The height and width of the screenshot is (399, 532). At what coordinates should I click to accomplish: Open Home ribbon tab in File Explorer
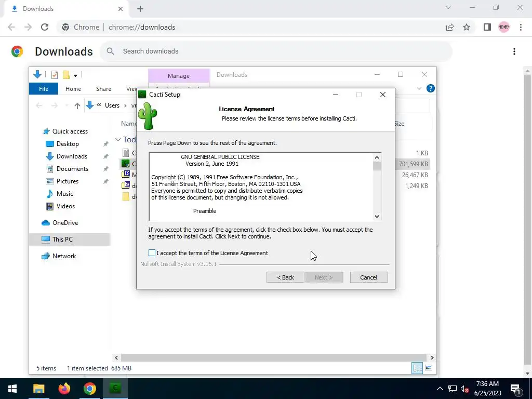coord(73,89)
